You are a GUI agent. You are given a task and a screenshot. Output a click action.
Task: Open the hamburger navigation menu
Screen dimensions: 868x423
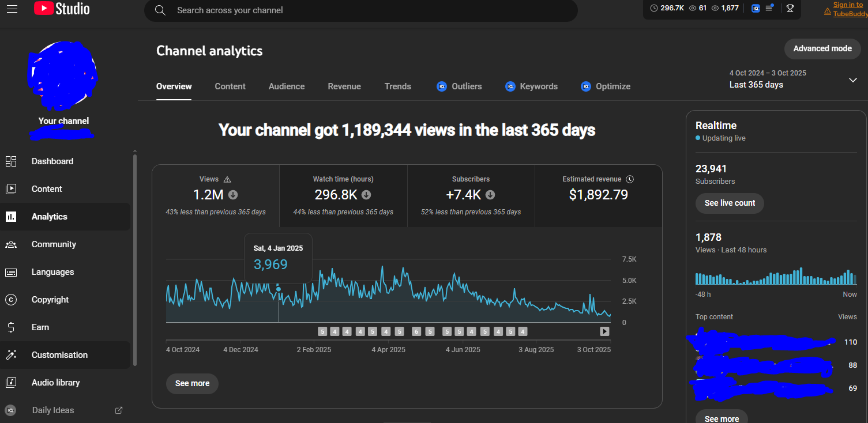(12, 9)
